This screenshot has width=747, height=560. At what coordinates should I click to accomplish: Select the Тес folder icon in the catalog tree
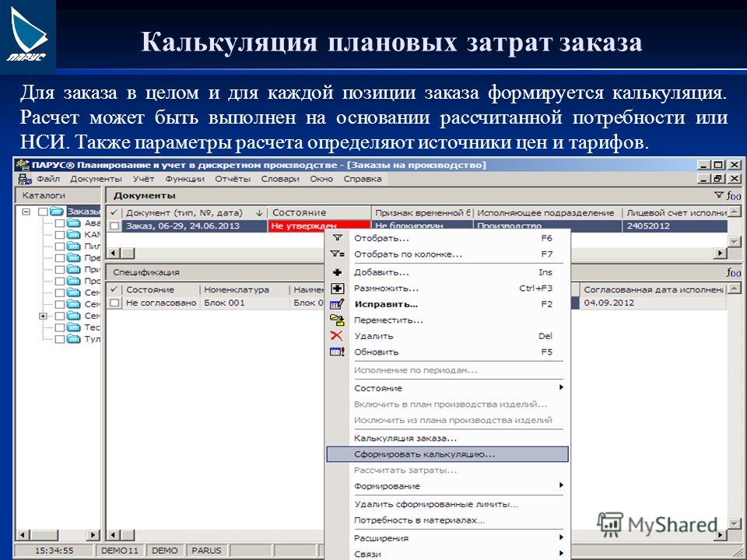(x=74, y=327)
